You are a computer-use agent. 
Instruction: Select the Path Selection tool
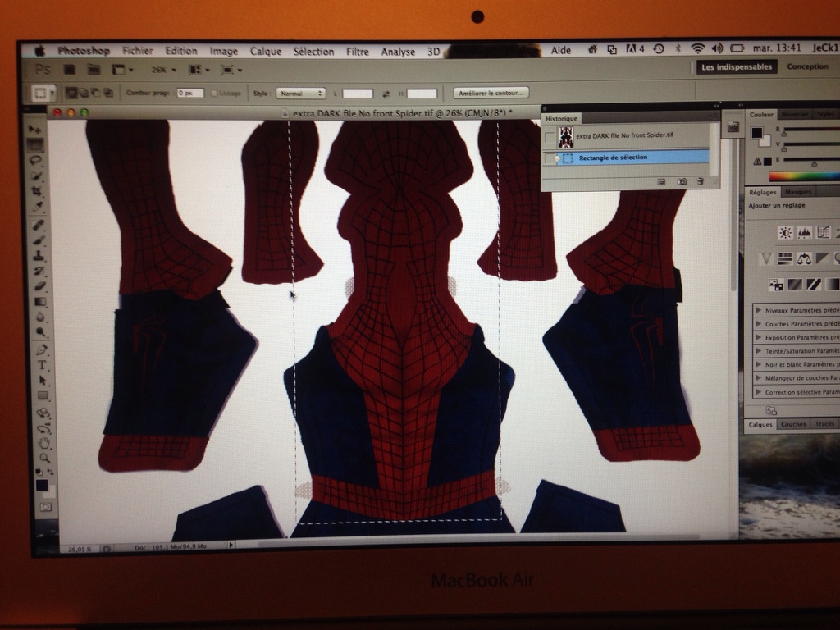43,381
